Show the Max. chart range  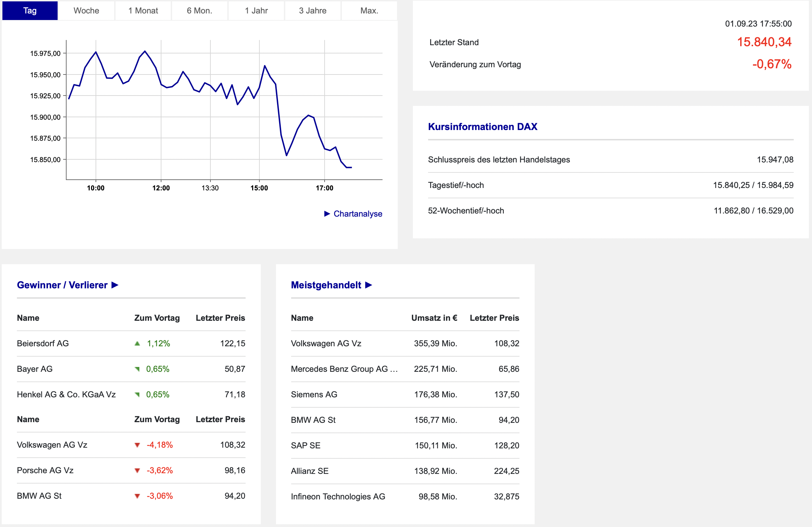click(369, 11)
